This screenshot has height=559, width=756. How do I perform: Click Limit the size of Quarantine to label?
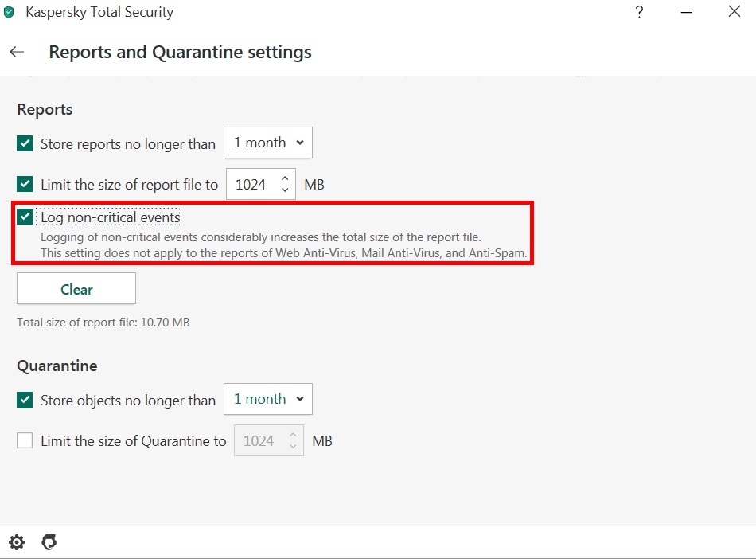click(134, 441)
